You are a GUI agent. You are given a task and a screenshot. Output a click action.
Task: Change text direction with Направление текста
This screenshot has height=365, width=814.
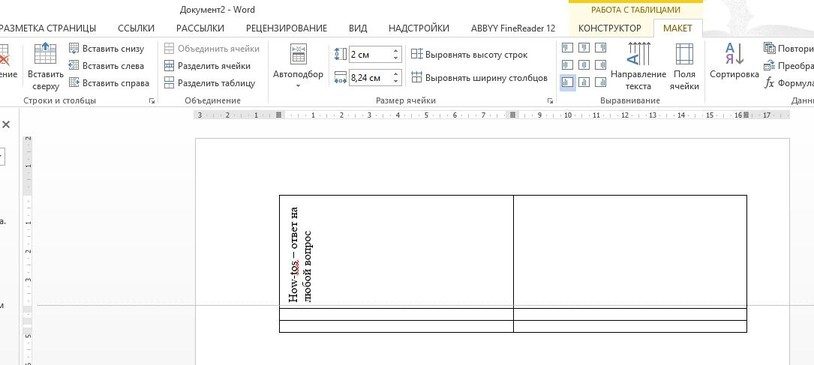638,66
